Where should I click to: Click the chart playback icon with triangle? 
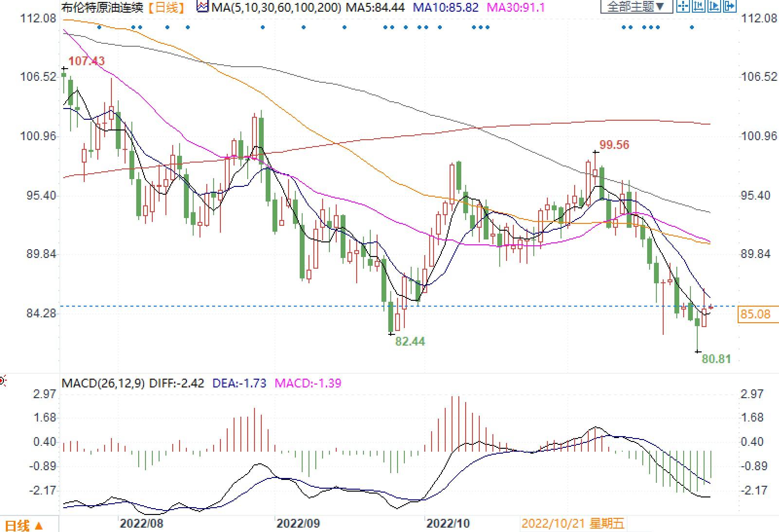coord(714,6)
